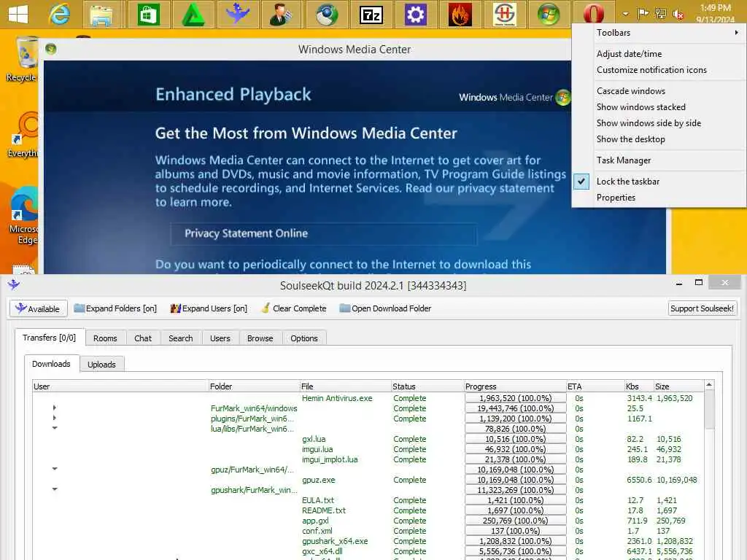Select Show windows stacked
747x560 pixels.
coord(659,107)
